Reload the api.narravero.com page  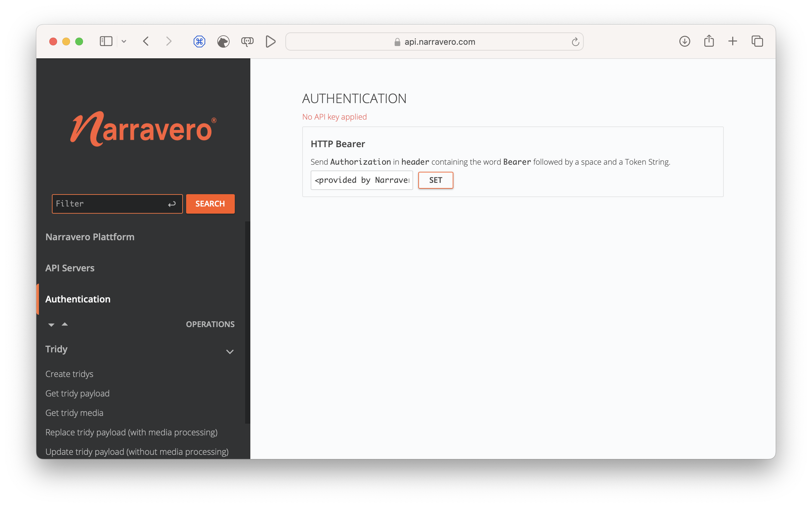point(576,41)
